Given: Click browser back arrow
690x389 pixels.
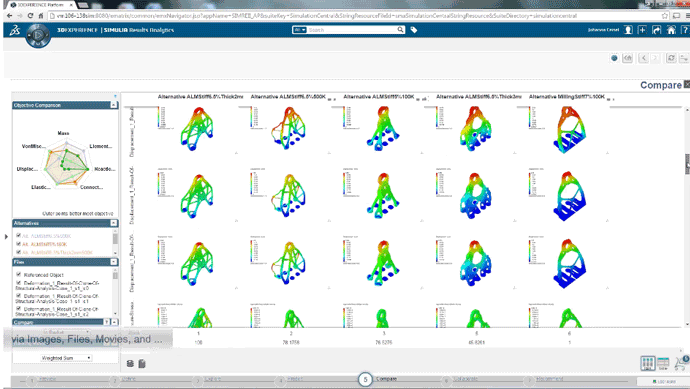Looking at the screenshot, I should (x=10, y=15).
